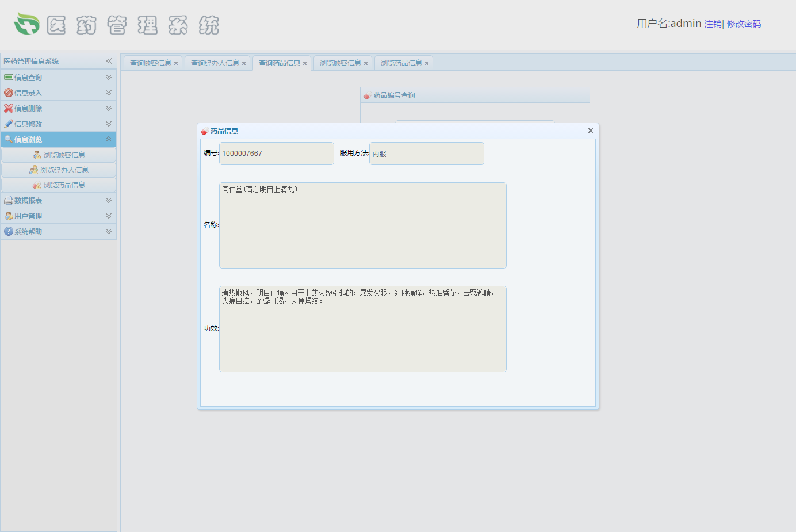
Task: Click the 药品信息 dialog title text
Action: [x=224, y=131]
